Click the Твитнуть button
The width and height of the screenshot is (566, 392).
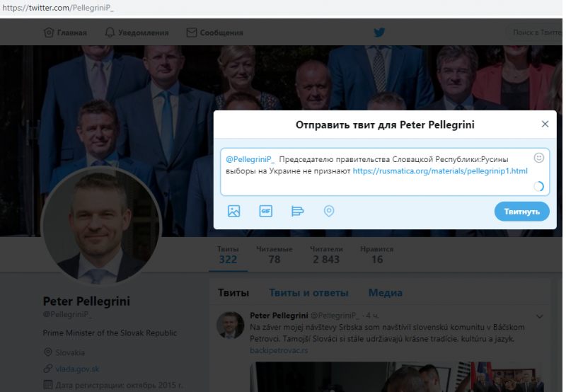[521, 212]
